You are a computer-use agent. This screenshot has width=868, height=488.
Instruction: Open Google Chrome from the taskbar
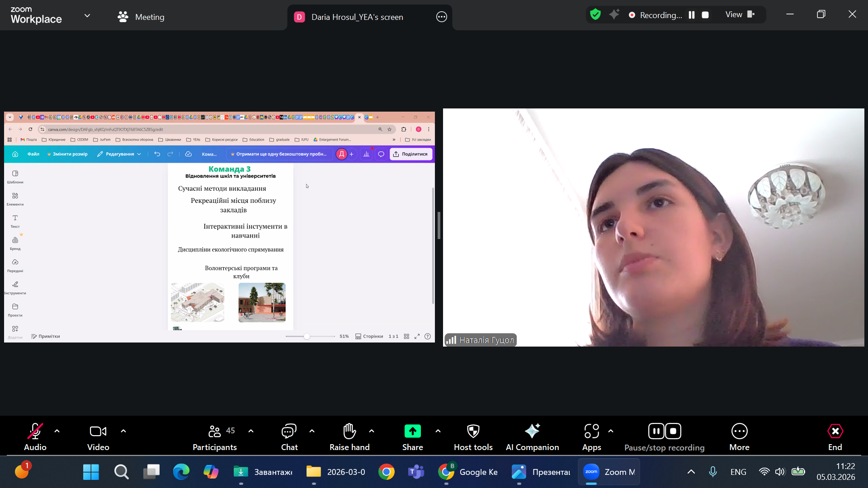click(x=386, y=472)
